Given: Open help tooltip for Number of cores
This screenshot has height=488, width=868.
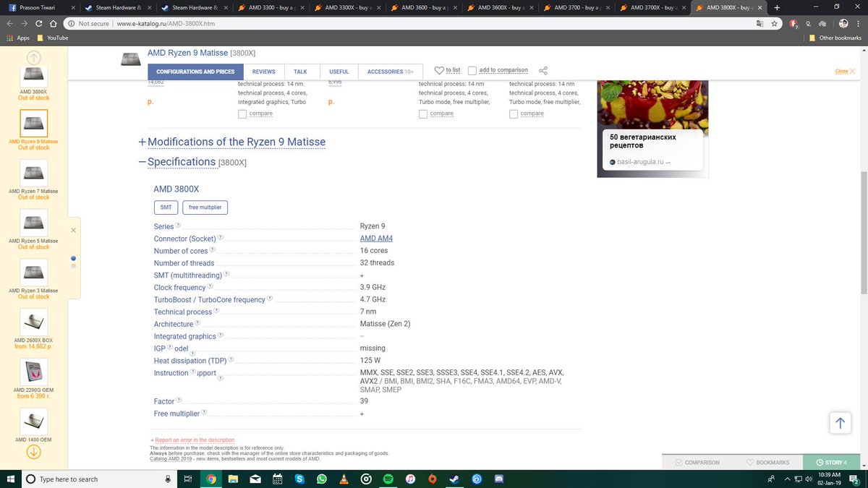Looking at the screenshot, I should coord(213,250).
